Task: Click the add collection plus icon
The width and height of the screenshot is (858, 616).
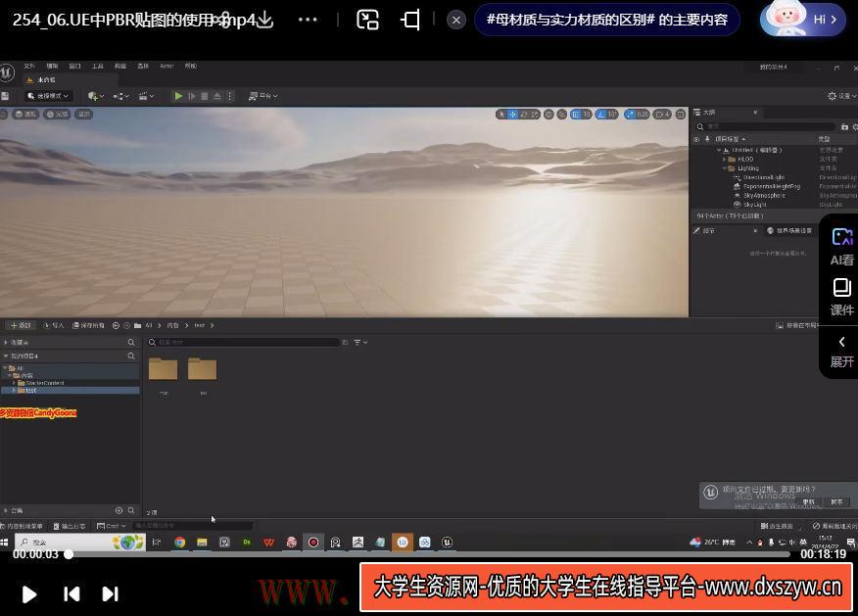Action: (119, 510)
